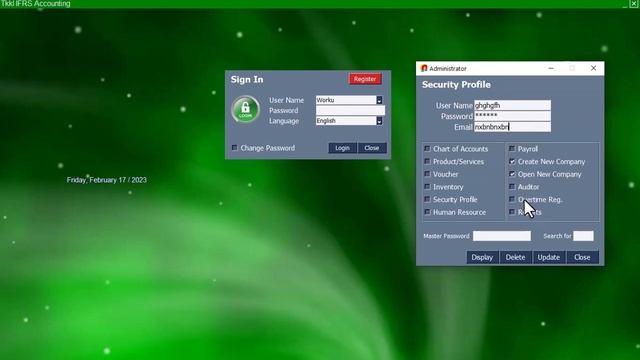Check the Product/Services permission box
Screen dimensions: 640x360
[x=427, y=161]
